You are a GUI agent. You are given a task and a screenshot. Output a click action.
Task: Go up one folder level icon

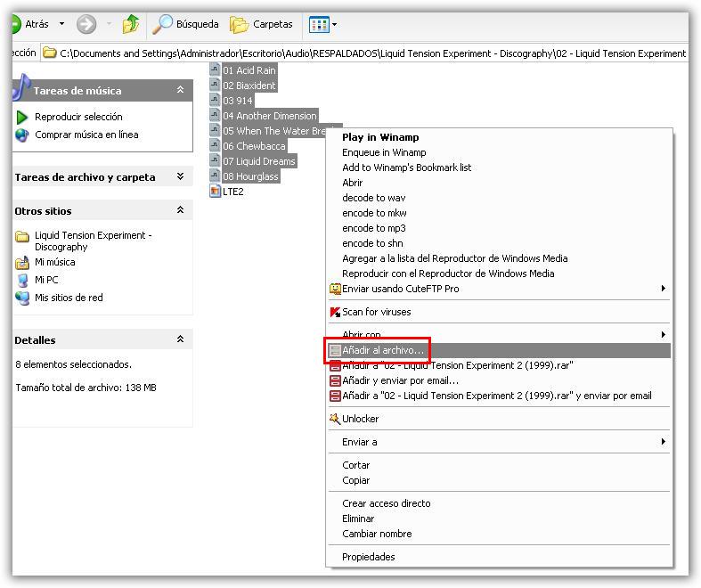coord(131,24)
